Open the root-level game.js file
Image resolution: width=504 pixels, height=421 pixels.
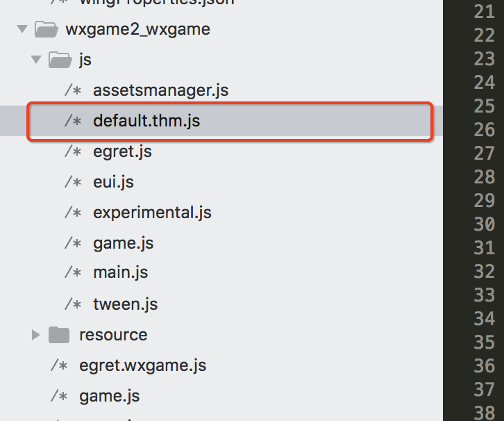point(109,396)
